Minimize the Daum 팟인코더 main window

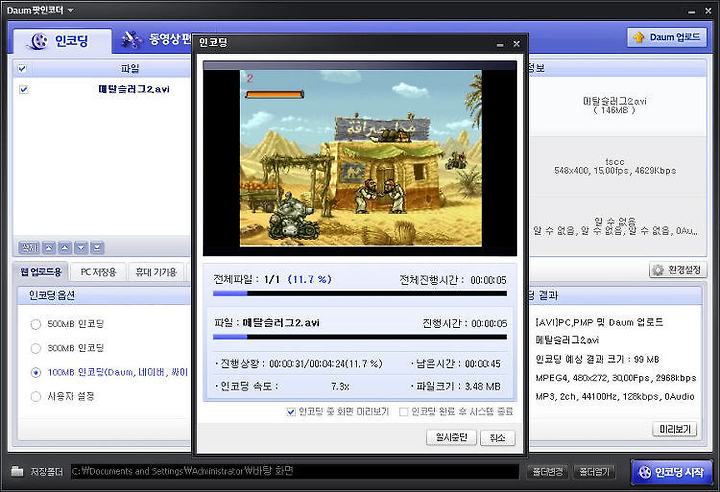click(692, 11)
